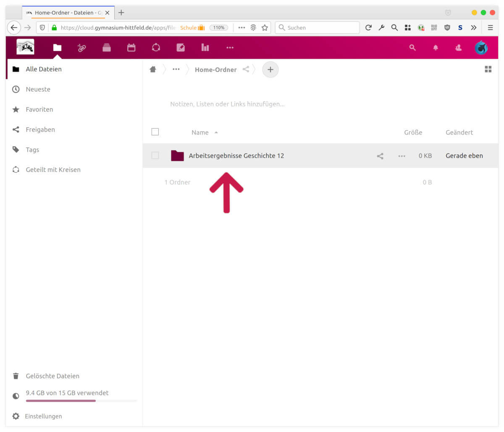The height and width of the screenshot is (432, 504).
Task: Click the plus button to add new file
Action: tap(270, 70)
